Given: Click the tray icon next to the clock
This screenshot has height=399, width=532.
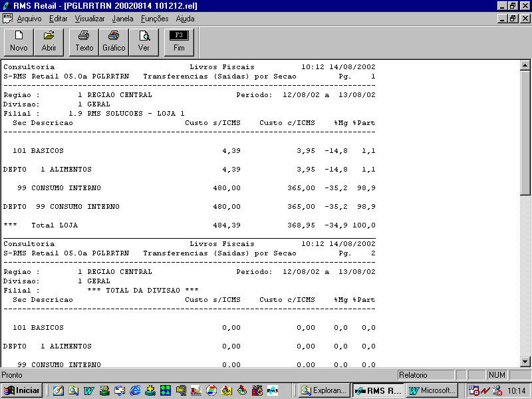Looking at the screenshot, I should pyautogui.click(x=497, y=391).
